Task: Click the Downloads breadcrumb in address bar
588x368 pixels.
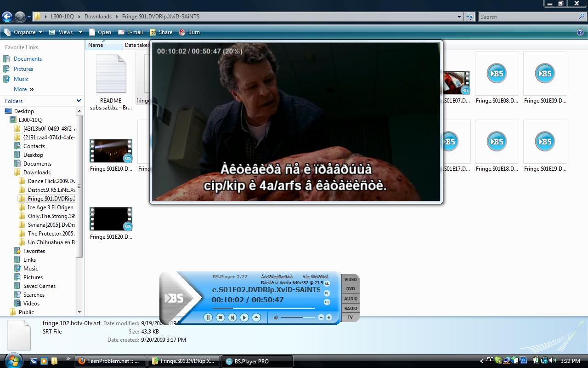Action: tap(98, 17)
